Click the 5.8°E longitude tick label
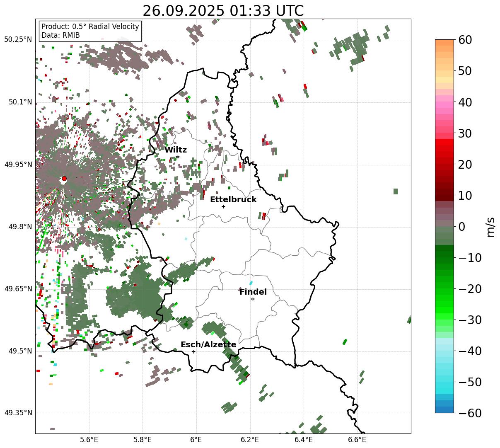The height and width of the screenshot is (448, 500). [x=143, y=440]
